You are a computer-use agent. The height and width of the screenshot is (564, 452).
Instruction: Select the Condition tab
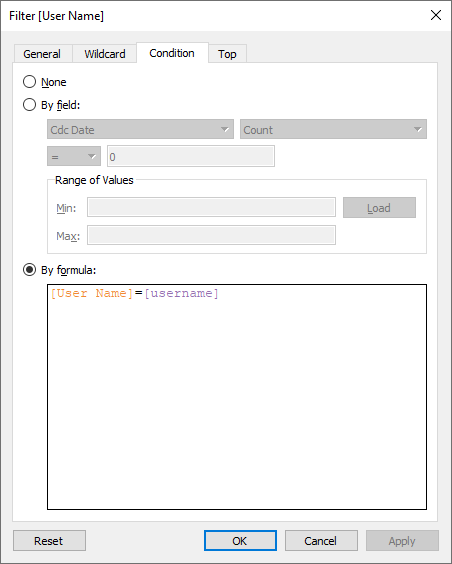click(172, 53)
